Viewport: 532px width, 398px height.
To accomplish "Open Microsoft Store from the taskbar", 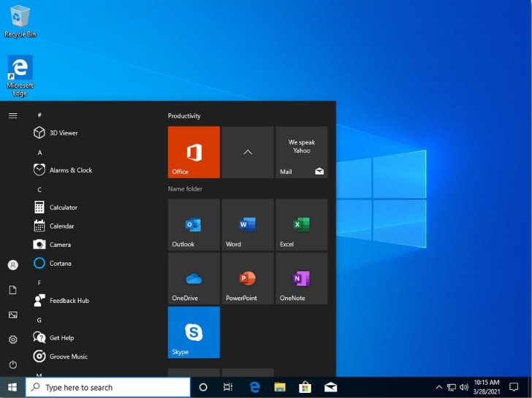I will [305, 387].
